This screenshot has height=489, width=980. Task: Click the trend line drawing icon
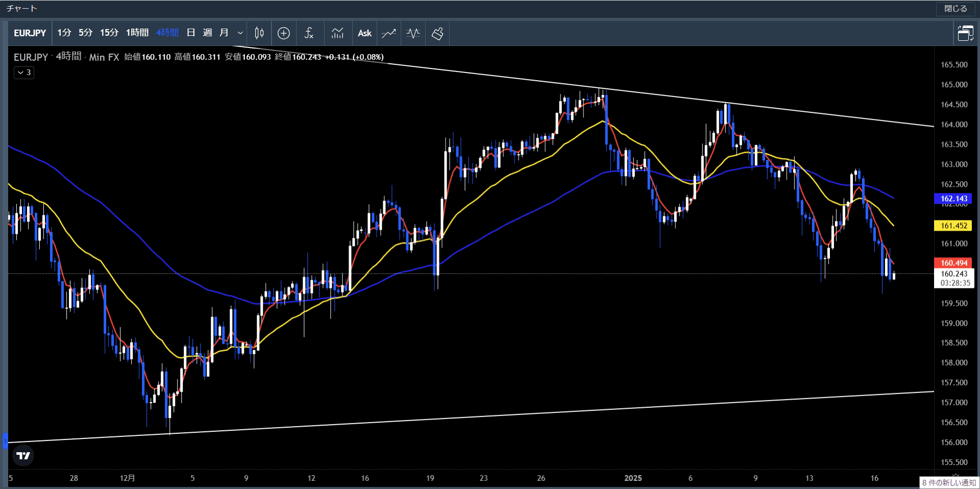click(389, 33)
